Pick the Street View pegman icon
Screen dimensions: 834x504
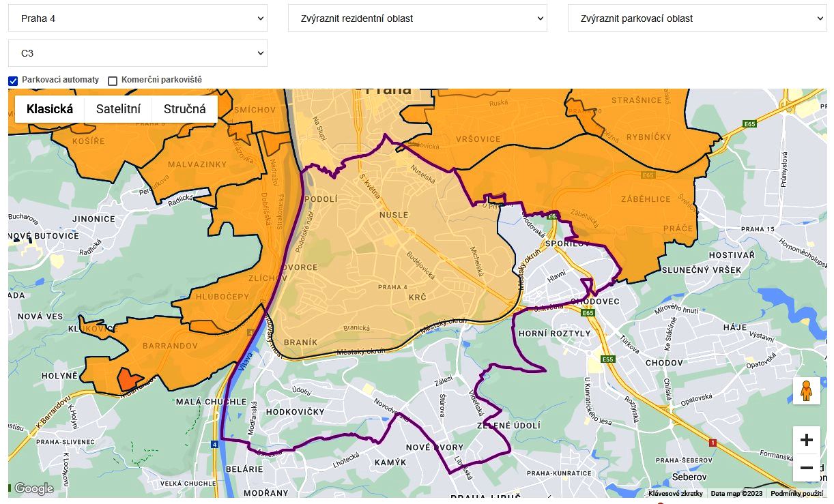point(807,391)
